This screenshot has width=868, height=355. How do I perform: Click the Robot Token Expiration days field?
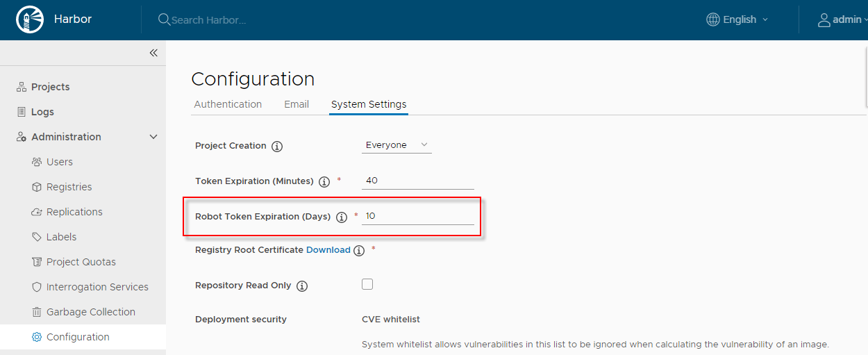pos(418,216)
